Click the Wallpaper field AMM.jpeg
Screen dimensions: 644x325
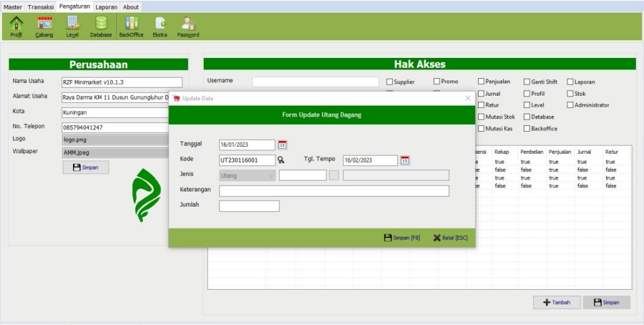click(116, 152)
